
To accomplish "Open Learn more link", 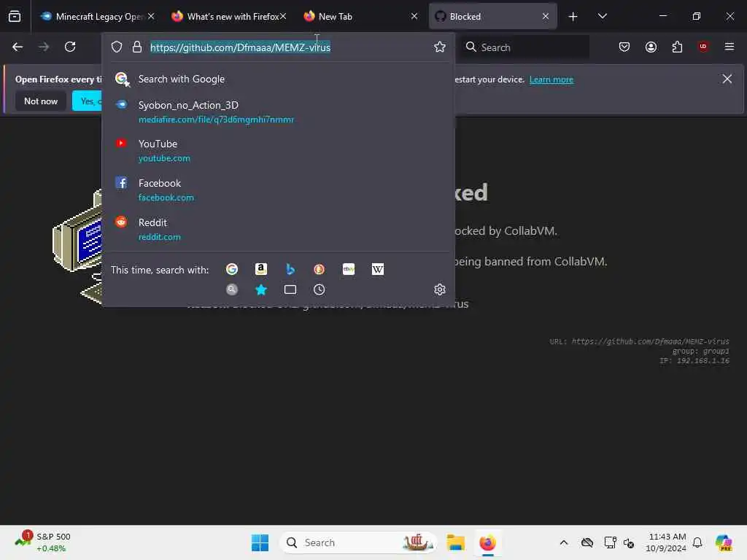I will [x=551, y=79].
